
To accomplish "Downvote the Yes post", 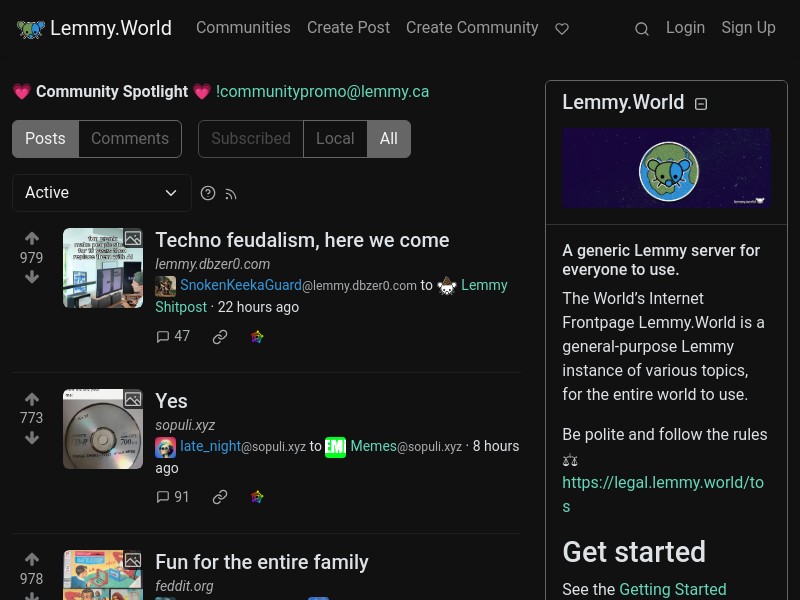I will [x=32, y=438].
